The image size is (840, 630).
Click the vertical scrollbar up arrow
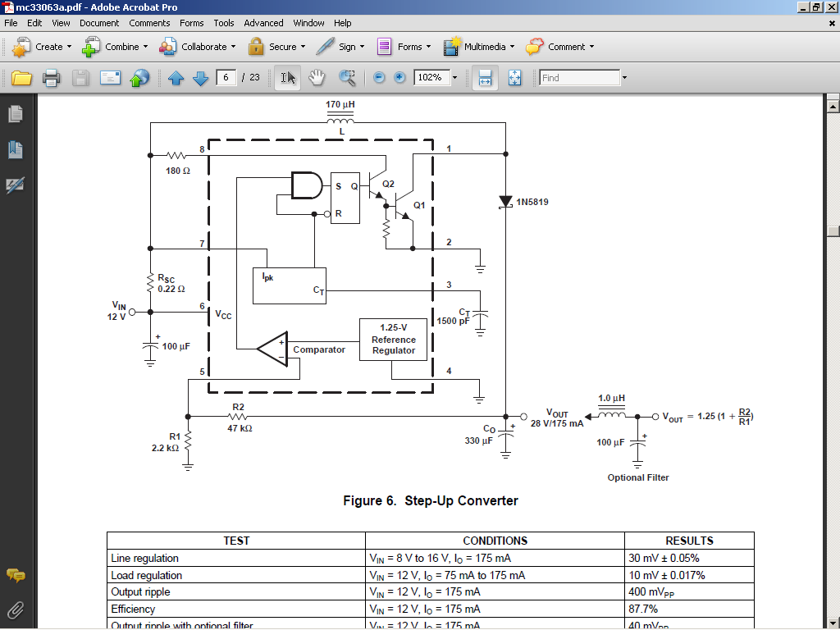point(833,106)
